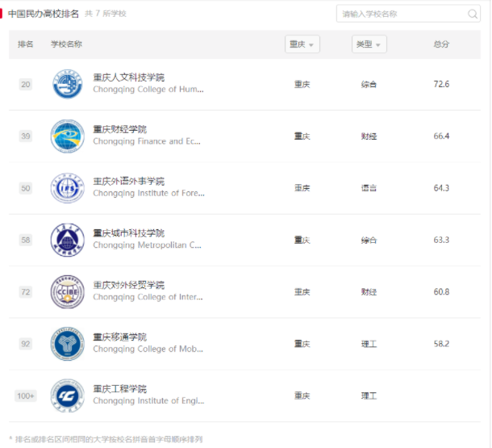Click the footnote about pinyin ordering
Image resolution: width=492 pixels, height=448 pixels.
[x=106, y=439]
